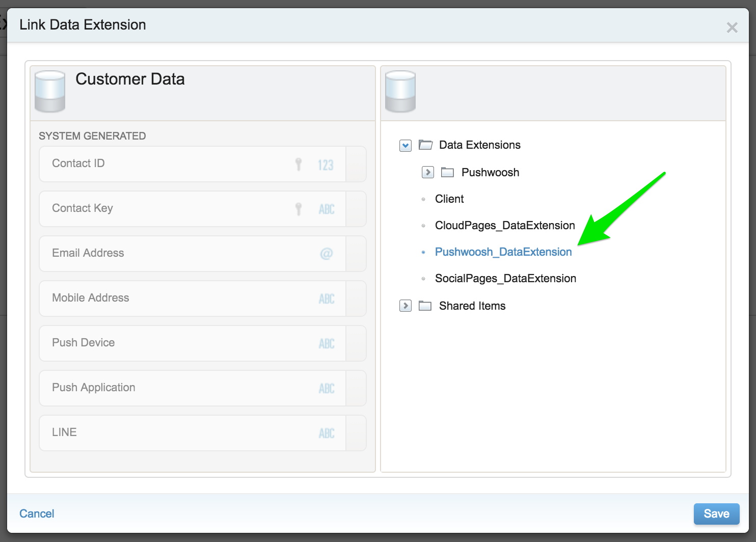The height and width of the screenshot is (542, 756).
Task: Expand the Shared Items folder
Action: [406, 306]
